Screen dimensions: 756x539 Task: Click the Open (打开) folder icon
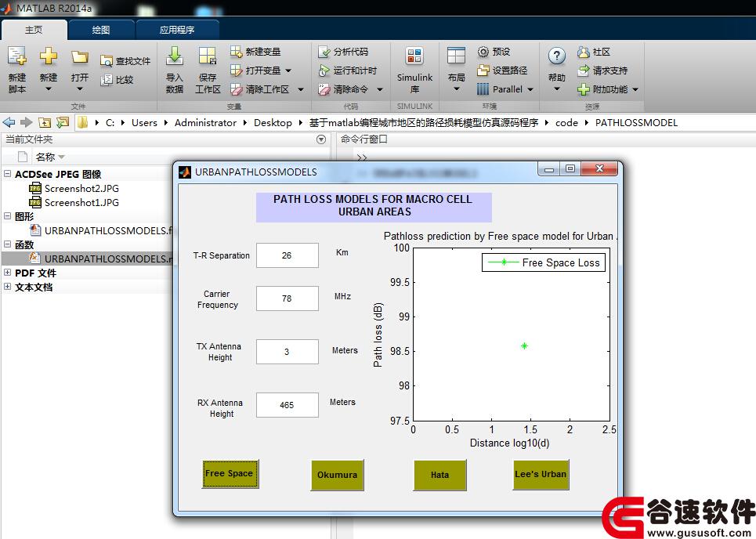click(80, 57)
